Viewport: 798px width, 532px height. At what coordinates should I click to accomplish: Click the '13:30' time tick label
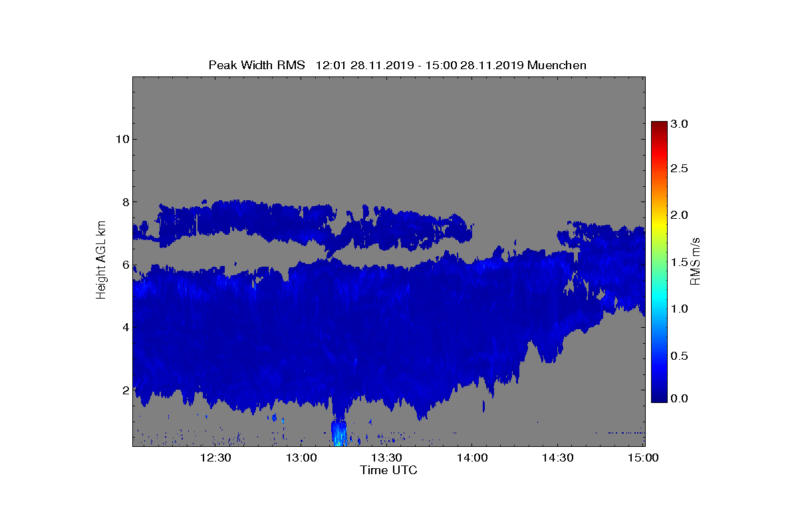(386, 458)
